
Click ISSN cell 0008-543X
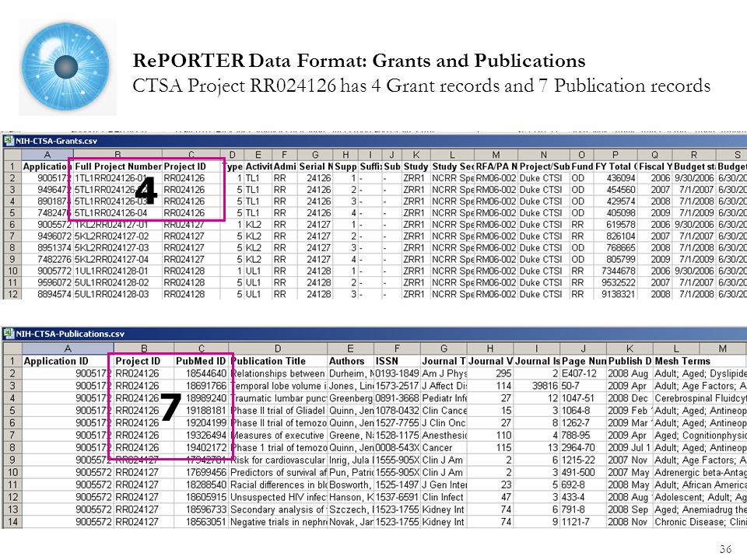tap(397, 448)
